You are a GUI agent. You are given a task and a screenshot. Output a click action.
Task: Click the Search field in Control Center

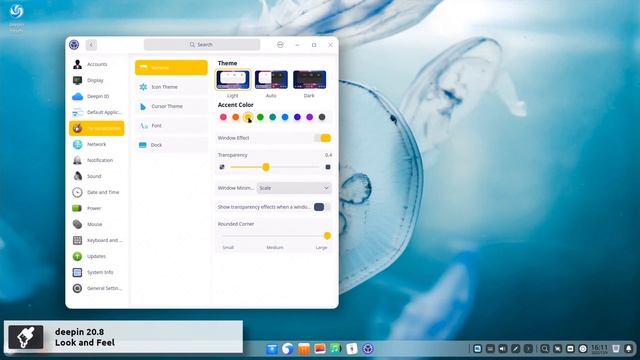(202, 44)
